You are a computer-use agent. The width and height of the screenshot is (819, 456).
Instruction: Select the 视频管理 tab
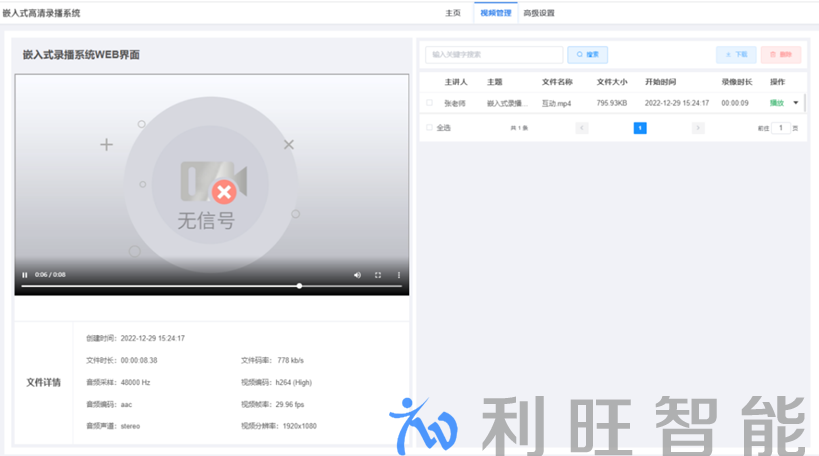tap(494, 13)
